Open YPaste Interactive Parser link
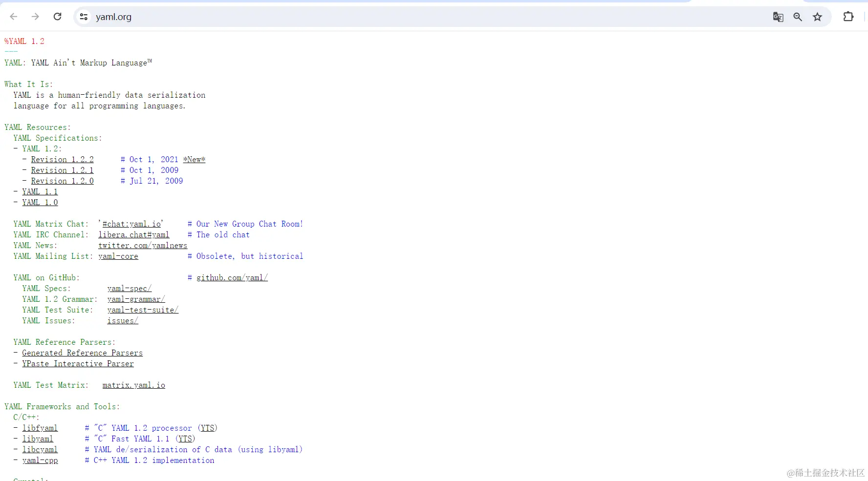Image resolution: width=868 pixels, height=481 pixels. pyautogui.click(x=78, y=364)
